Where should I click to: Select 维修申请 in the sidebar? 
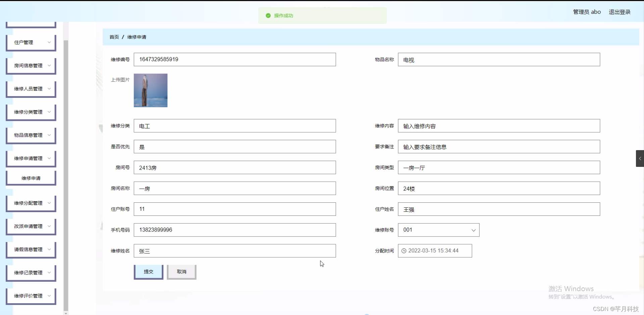(x=31, y=178)
